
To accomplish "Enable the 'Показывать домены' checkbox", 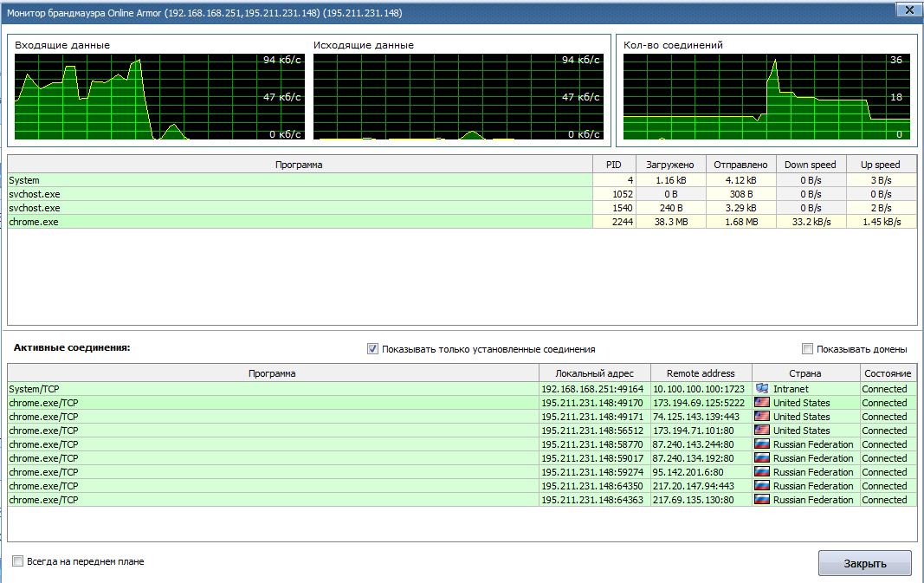I will (x=808, y=349).
